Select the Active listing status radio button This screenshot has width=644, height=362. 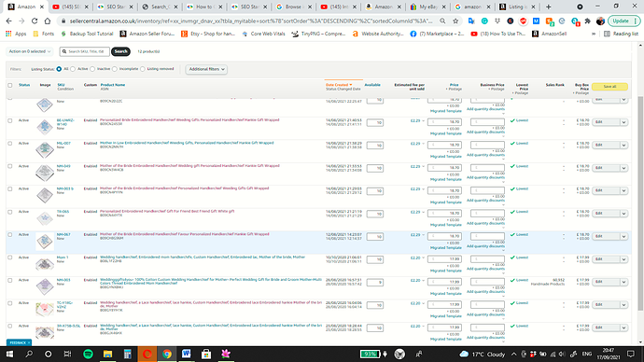pyautogui.click(x=73, y=69)
